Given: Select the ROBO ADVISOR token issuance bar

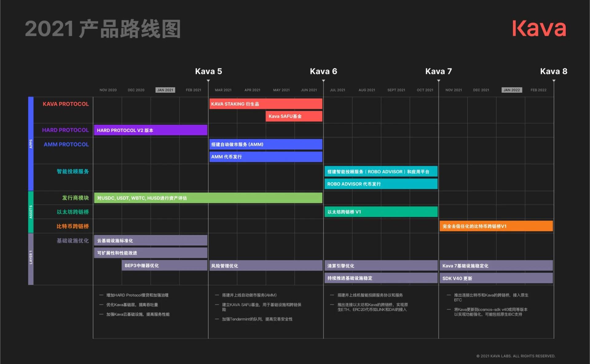Looking at the screenshot, I should 381,184.
